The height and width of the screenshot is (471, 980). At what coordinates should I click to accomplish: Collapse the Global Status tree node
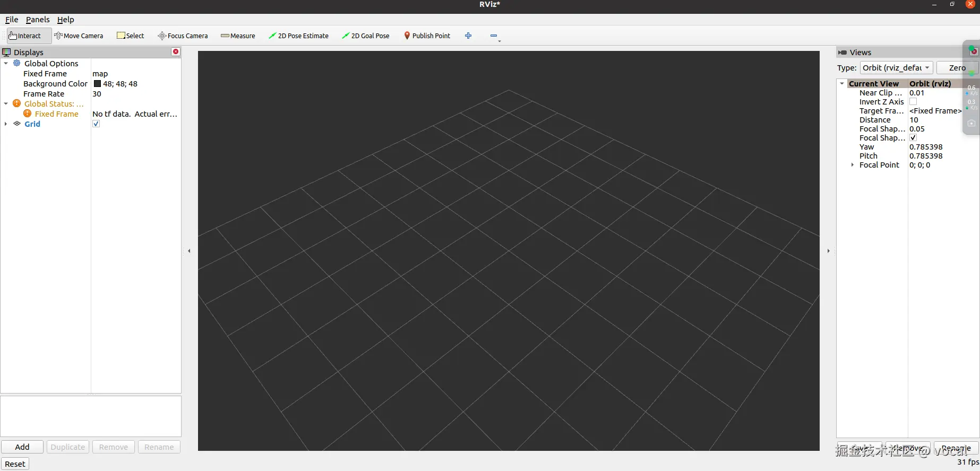pos(6,103)
